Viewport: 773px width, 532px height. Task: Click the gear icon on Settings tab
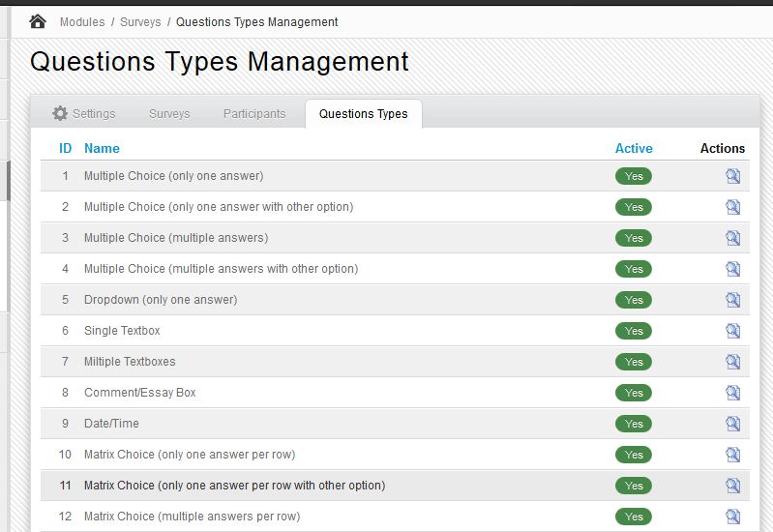[60, 113]
